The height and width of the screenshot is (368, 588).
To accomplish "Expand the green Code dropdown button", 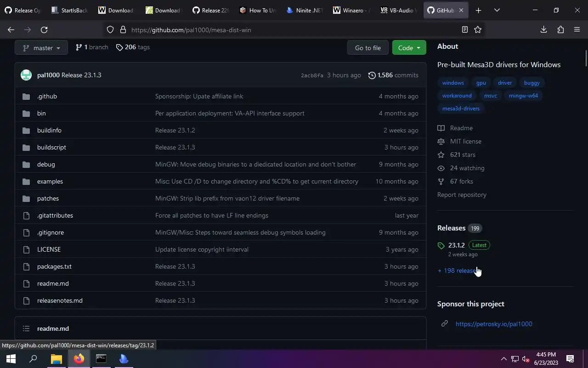I will tap(409, 48).
